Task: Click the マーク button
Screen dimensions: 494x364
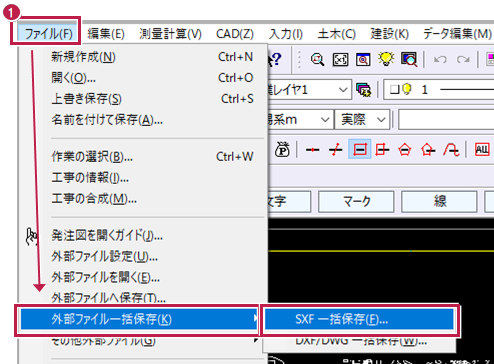Action: point(356,201)
